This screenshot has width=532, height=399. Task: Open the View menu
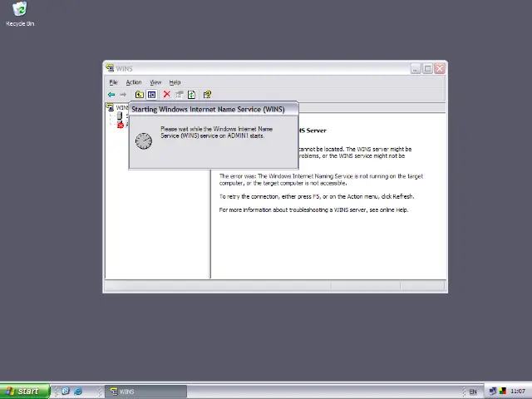pos(155,82)
